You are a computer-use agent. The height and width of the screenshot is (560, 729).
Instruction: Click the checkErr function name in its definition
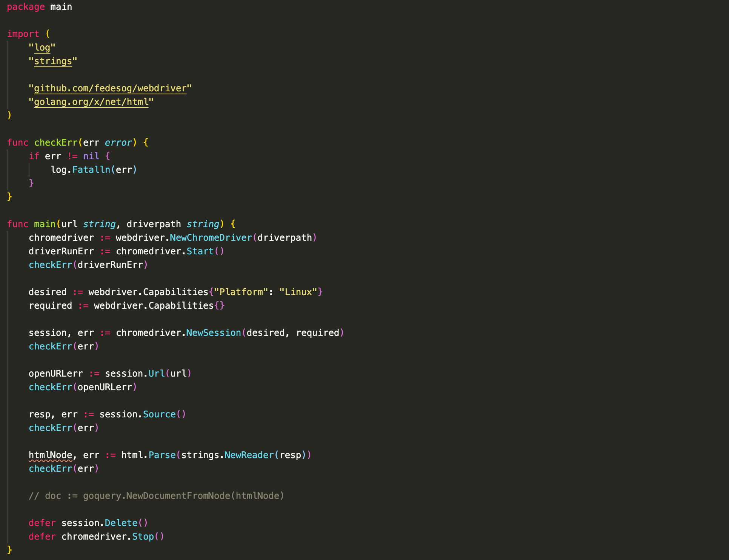[x=55, y=143]
